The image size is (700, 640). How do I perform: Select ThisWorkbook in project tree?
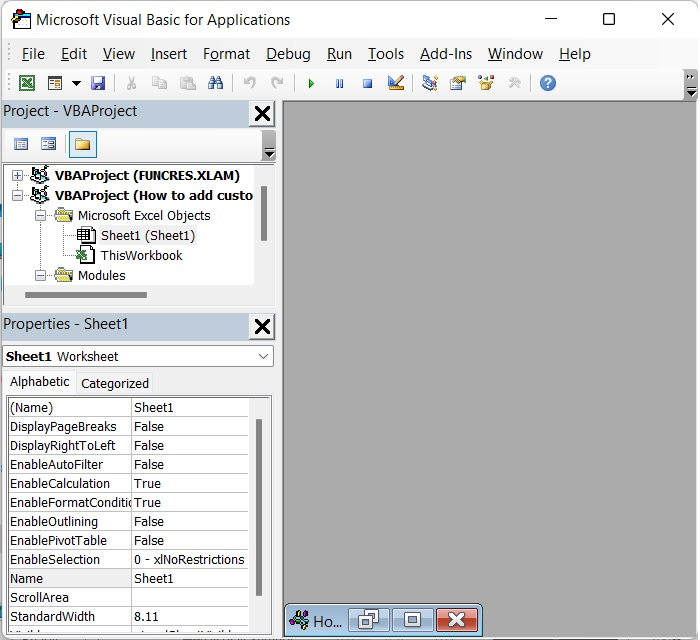pyautogui.click(x=142, y=255)
